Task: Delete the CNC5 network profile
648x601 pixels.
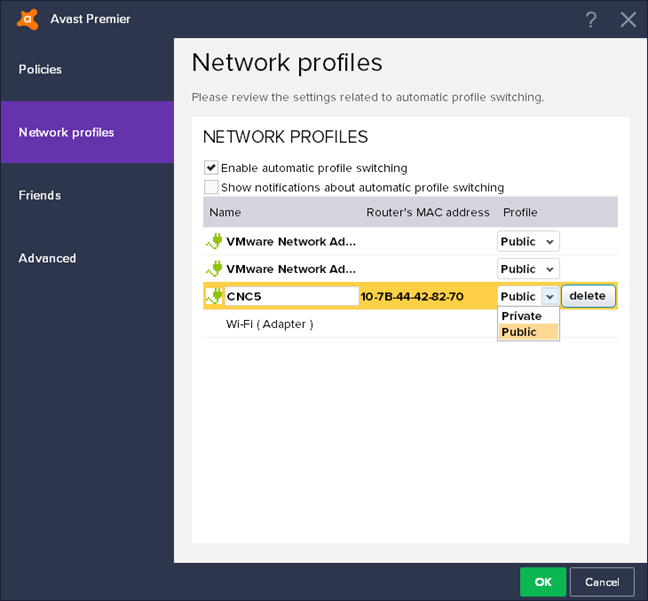Action: (588, 296)
